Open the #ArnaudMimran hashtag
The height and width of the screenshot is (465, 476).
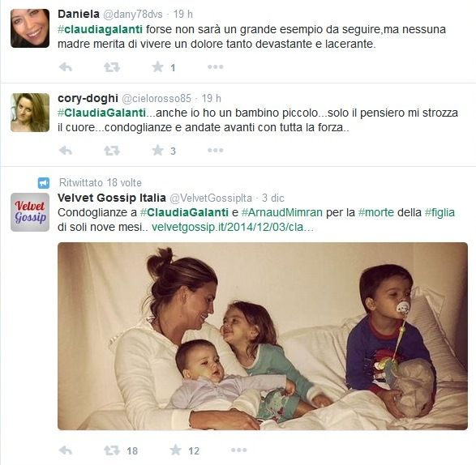click(281, 212)
